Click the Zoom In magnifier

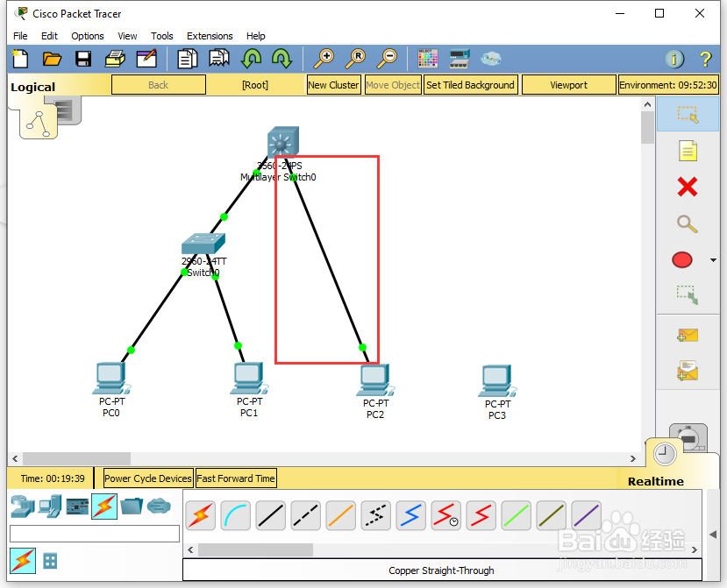[x=324, y=59]
